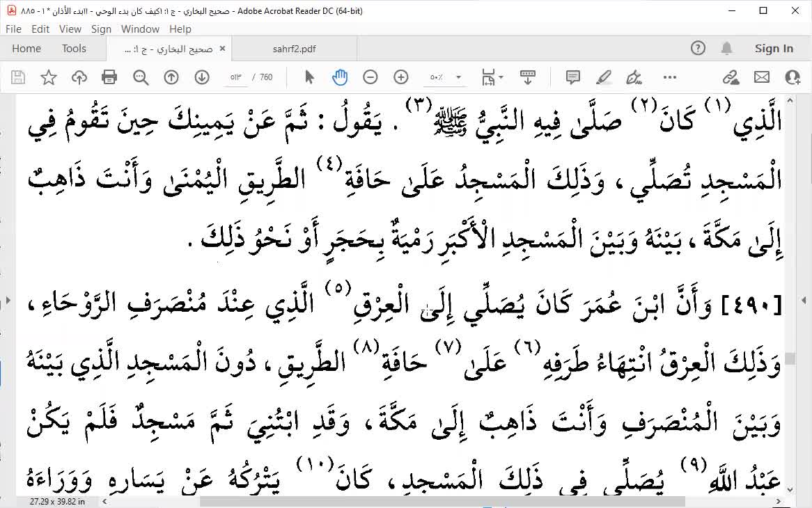Open the View menu
Viewport: 812px width, 508px height.
70,29
